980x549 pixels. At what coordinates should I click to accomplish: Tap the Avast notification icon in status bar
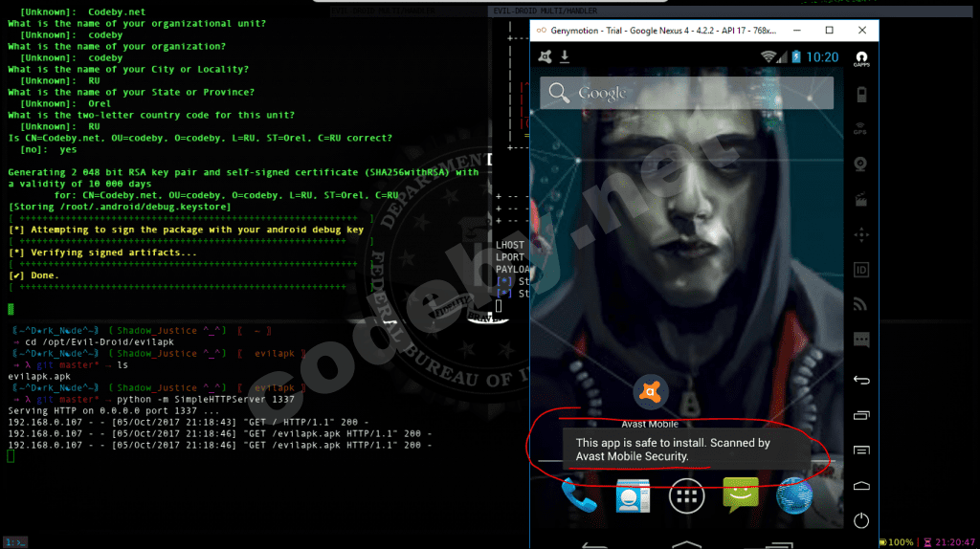pyautogui.click(x=545, y=56)
